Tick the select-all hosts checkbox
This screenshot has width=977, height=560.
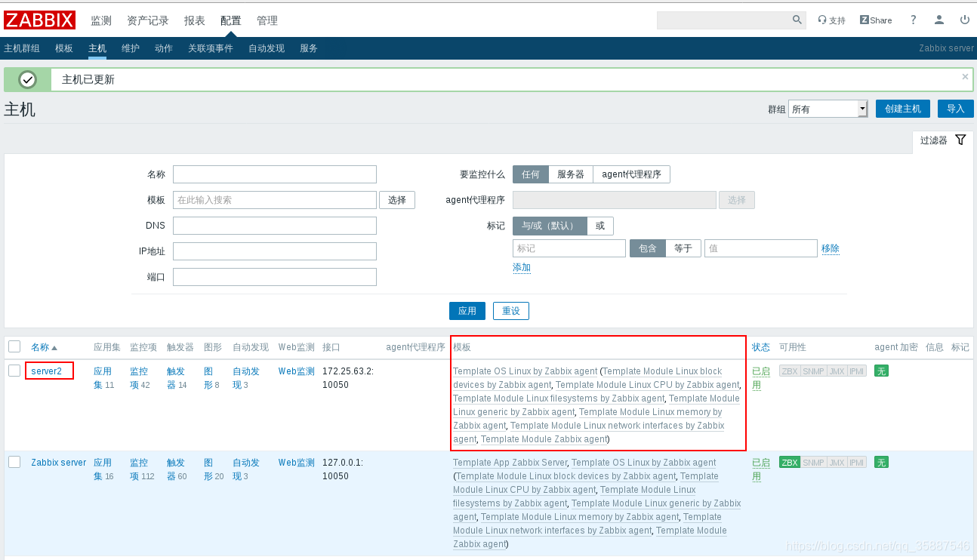[x=14, y=346]
